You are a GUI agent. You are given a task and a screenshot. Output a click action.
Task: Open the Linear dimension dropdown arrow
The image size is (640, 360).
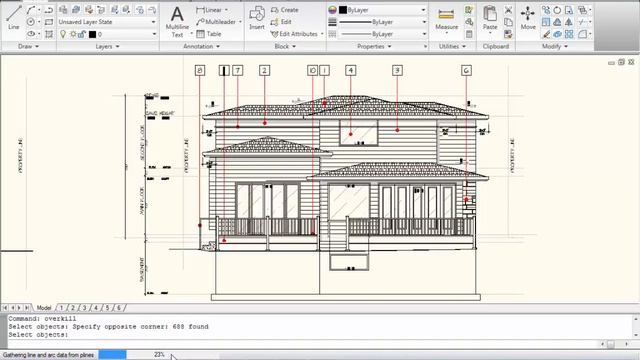pyautogui.click(x=227, y=10)
